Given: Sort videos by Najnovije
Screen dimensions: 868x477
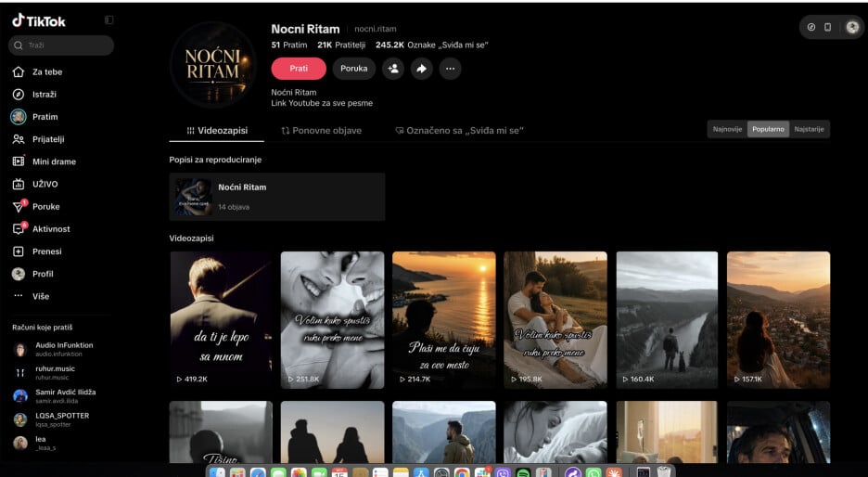Looking at the screenshot, I should pos(727,129).
